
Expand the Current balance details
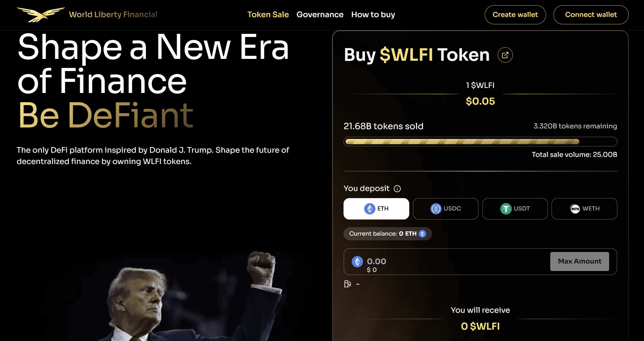(387, 233)
